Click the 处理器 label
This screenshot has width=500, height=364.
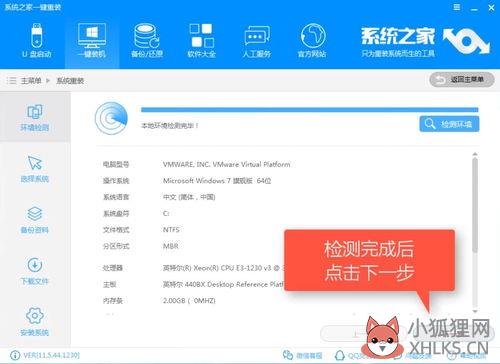tap(113, 268)
